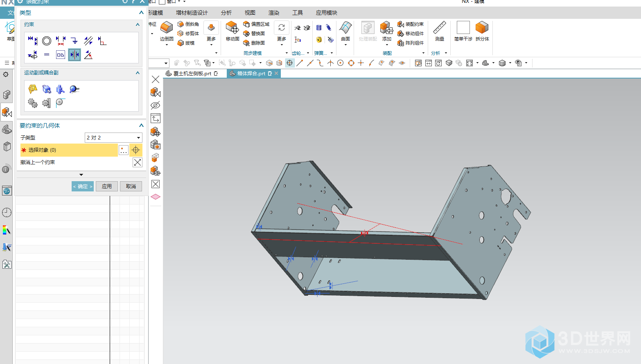Expand more dialog options with the black arrow
The width and height of the screenshot is (641, 364).
[x=81, y=175]
